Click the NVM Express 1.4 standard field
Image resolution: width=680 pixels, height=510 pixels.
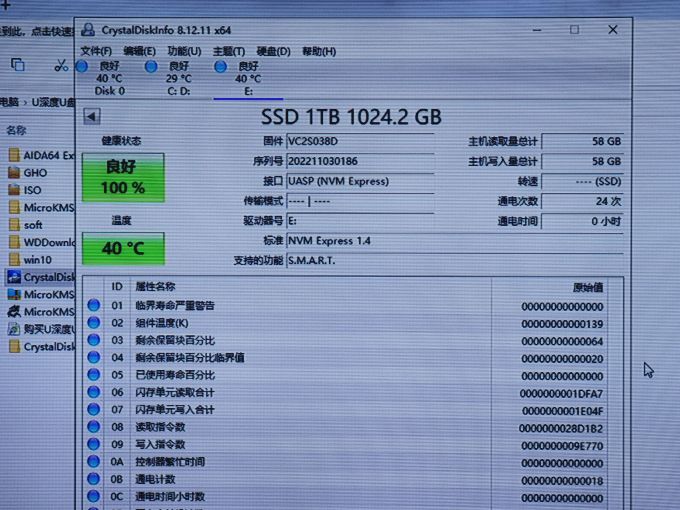454,241
